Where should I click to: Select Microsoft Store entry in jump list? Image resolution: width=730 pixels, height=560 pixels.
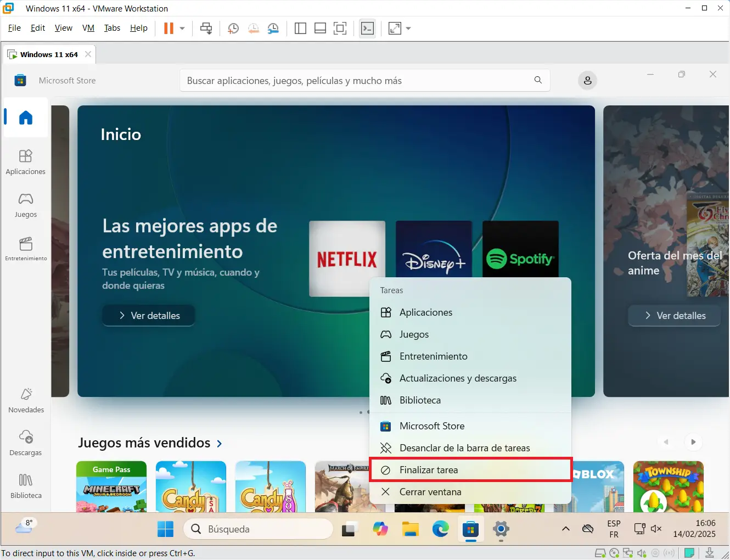click(470, 426)
